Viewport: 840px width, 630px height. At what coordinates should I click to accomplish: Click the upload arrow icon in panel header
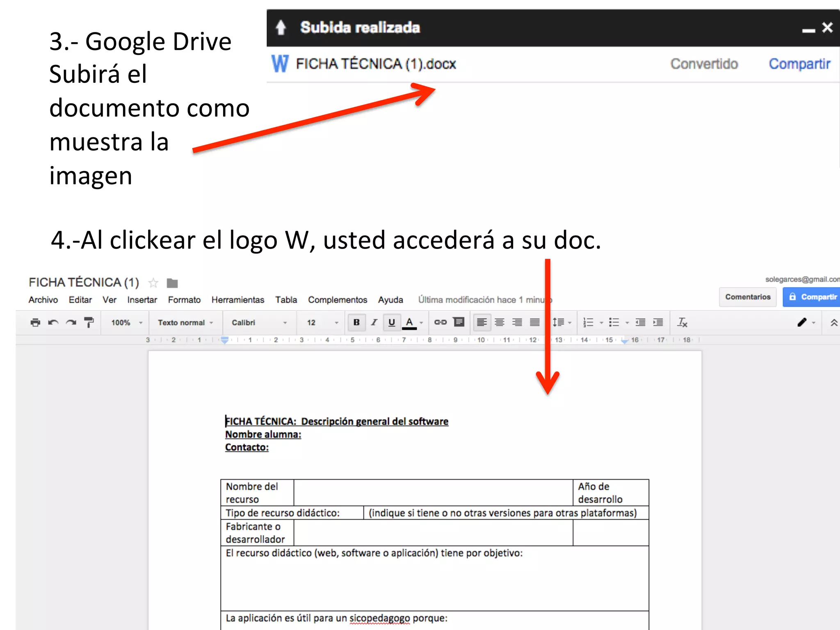click(281, 27)
